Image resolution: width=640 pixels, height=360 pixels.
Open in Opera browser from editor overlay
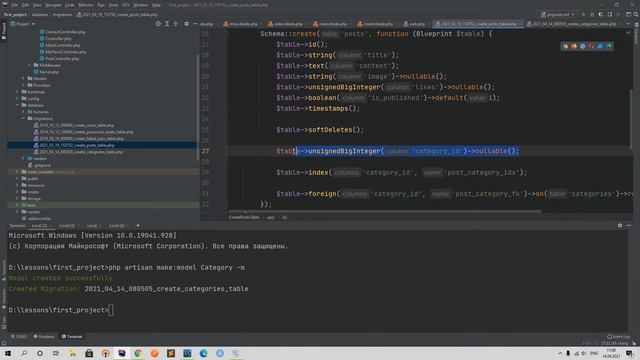click(x=591, y=46)
